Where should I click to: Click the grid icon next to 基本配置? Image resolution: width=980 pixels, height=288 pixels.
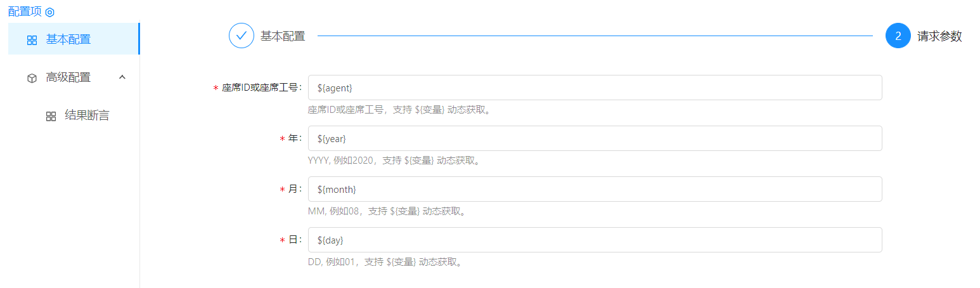click(32, 40)
